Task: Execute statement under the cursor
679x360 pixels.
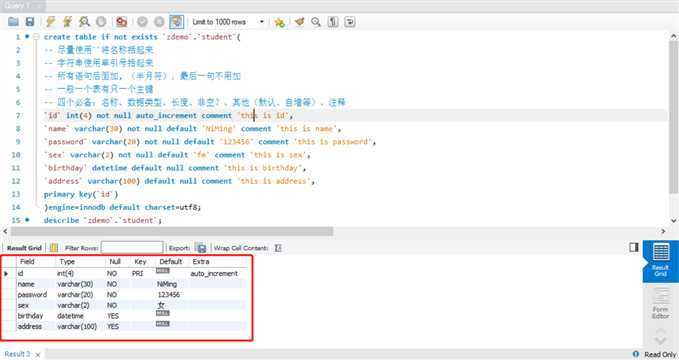Action: point(67,22)
